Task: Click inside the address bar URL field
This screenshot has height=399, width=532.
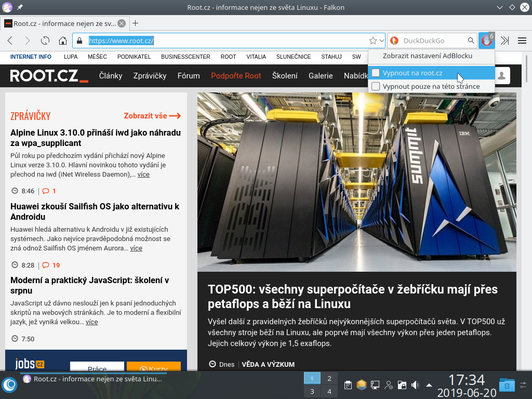Action: click(x=208, y=40)
